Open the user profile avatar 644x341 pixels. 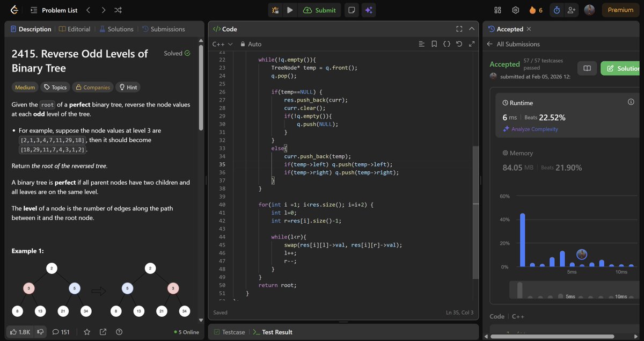[589, 10]
